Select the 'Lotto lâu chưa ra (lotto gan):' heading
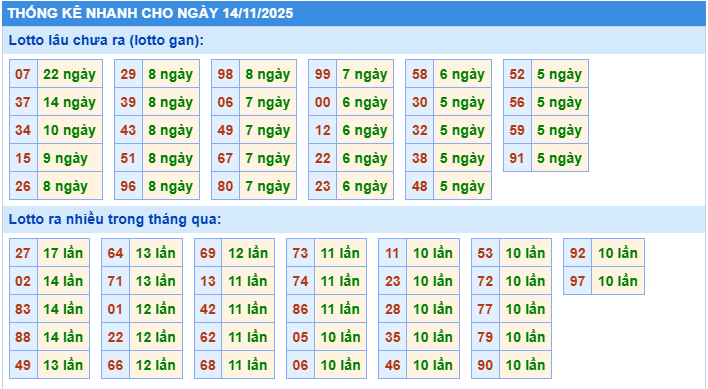Viewport: 708px width, 389px height. pos(106,40)
